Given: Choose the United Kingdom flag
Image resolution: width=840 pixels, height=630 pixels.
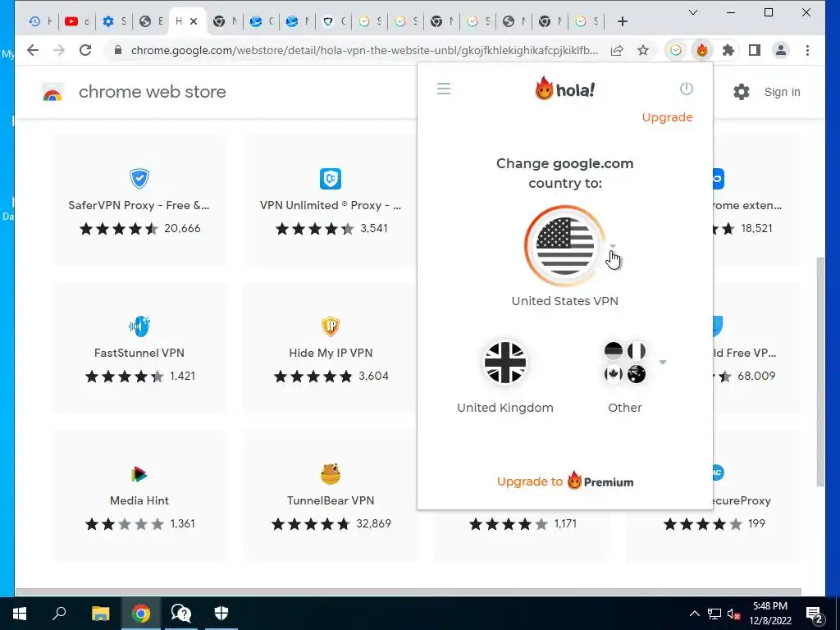Looking at the screenshot, I should 504,363.
